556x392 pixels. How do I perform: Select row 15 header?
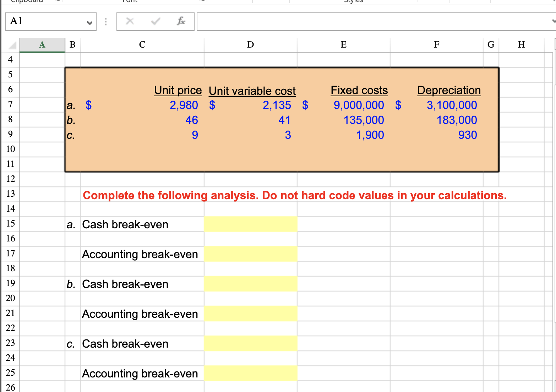tap(10, 224)
